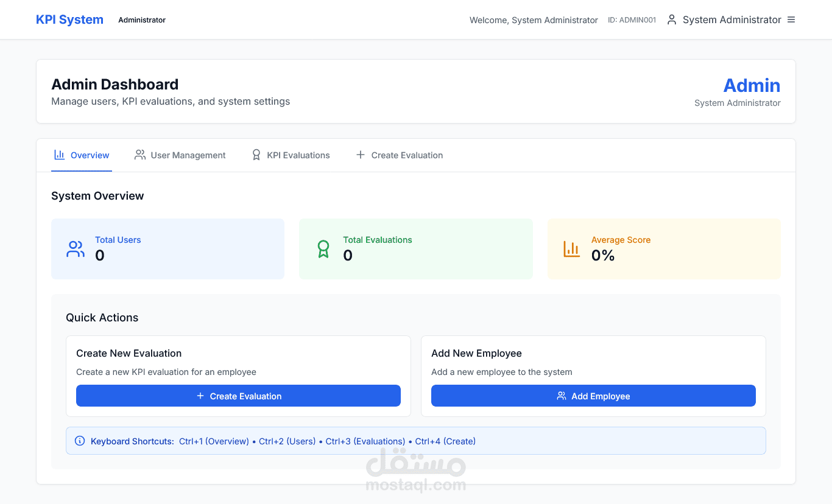Click the plus icon on Create Evaluation tab
The image size is (832, 504).
tap(361, 155)
